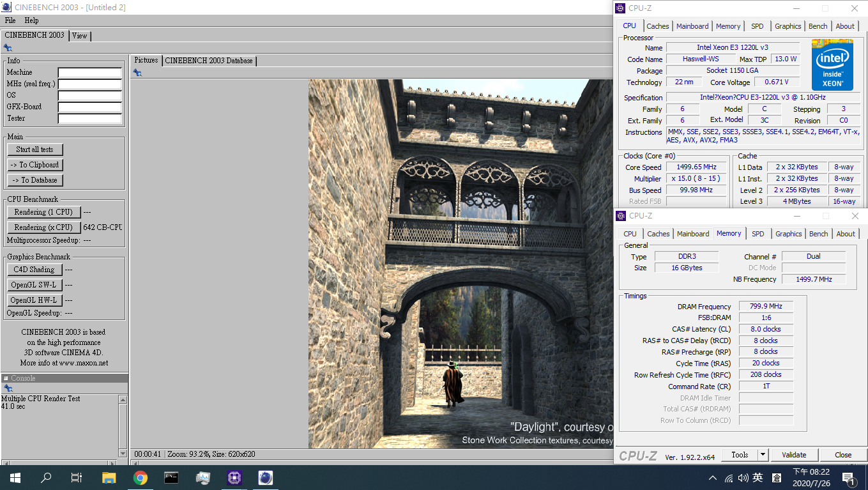This screenshot has height=490, width=868.
Task: Launch File Explorer from the taskbar
Action: tap(109, 477)
